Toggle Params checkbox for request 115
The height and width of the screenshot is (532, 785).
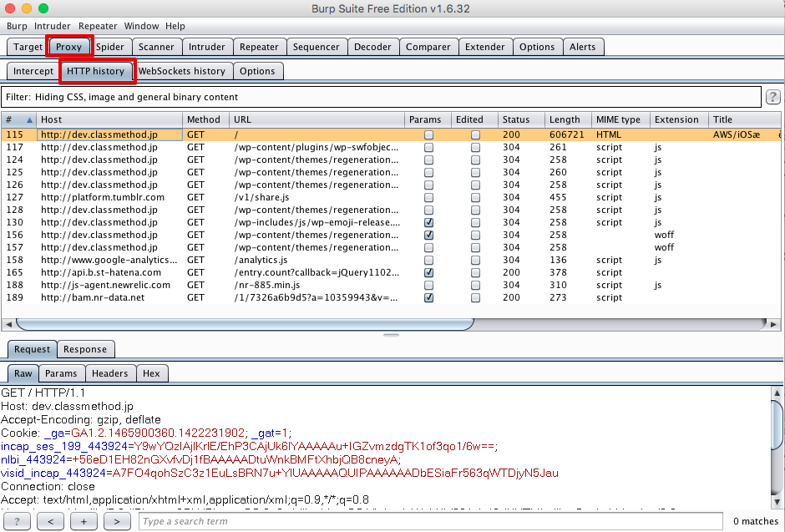pyautogui.click(x=428, y=134)
